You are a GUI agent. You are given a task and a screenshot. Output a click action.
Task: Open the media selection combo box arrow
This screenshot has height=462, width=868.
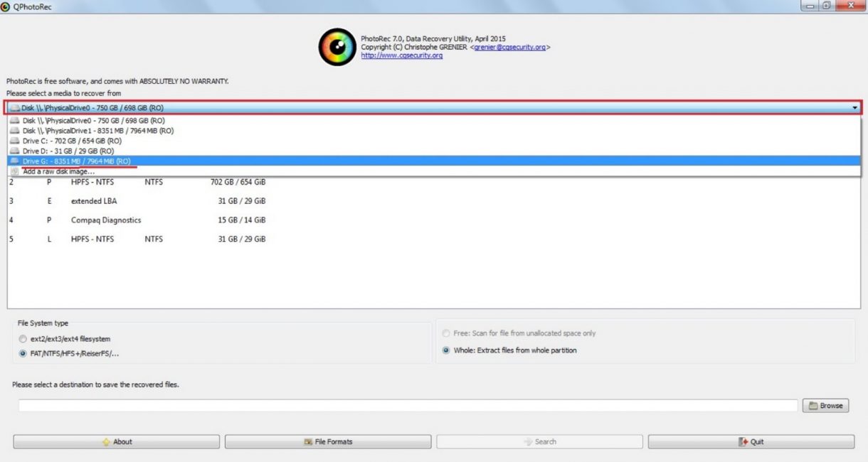(854, 108)
